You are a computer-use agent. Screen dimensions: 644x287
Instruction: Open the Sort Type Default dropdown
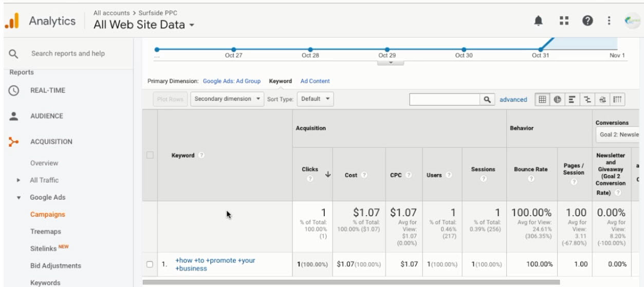(x=315, y=99)
